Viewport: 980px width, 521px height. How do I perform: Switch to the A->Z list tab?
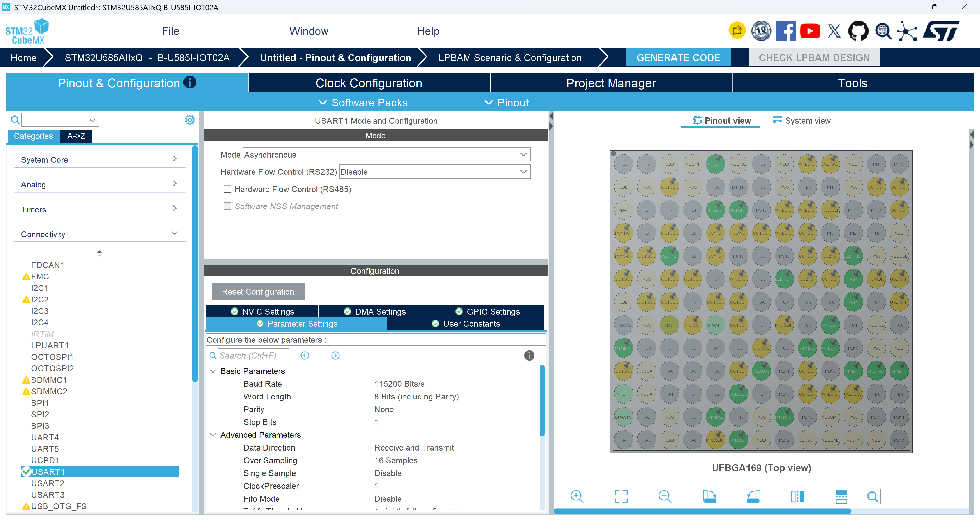click(76, 136)
